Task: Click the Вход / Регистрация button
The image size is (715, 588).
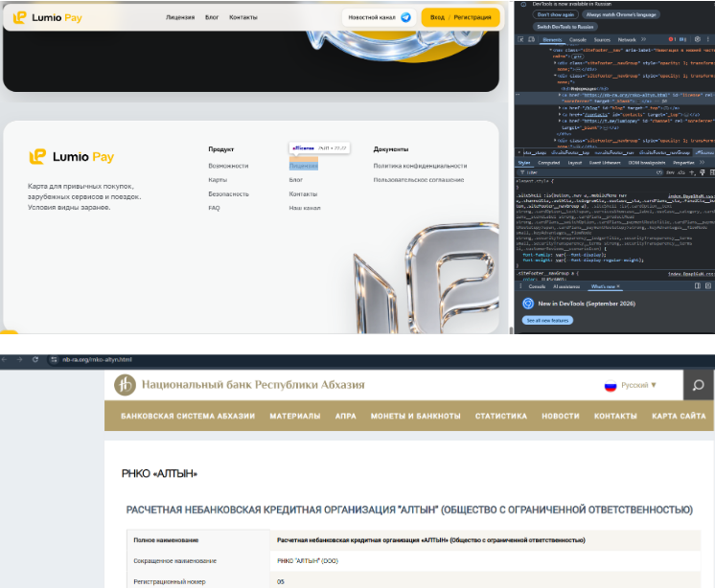Action: (x=461, y=17)
